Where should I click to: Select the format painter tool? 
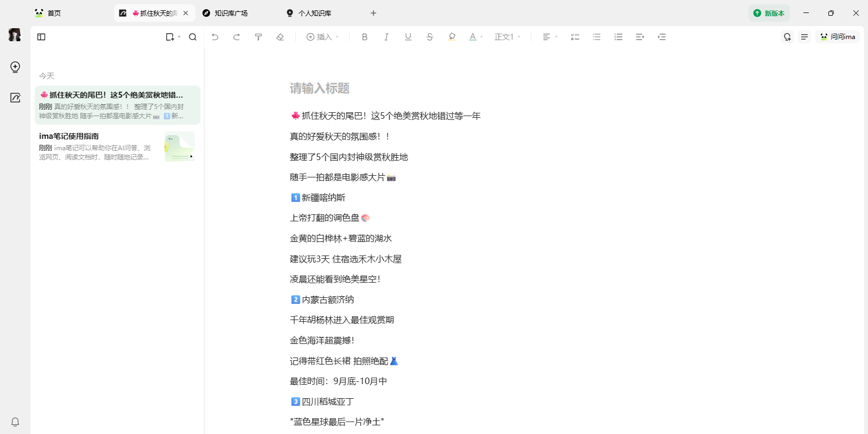click(x=258, y=37)
